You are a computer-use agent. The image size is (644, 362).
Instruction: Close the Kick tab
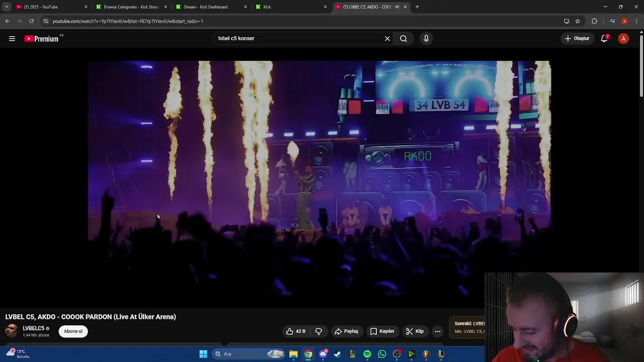tap(325, 7)
